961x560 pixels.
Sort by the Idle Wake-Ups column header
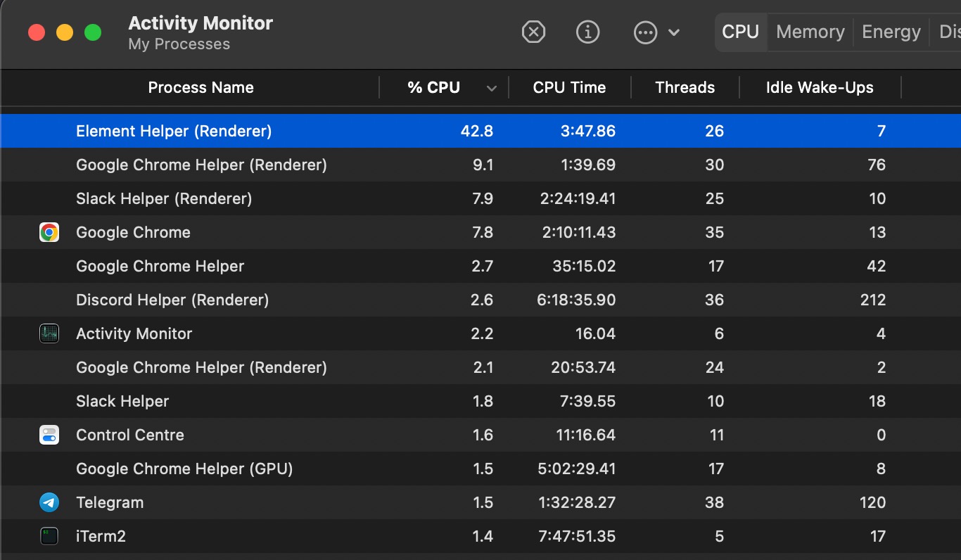820,88
